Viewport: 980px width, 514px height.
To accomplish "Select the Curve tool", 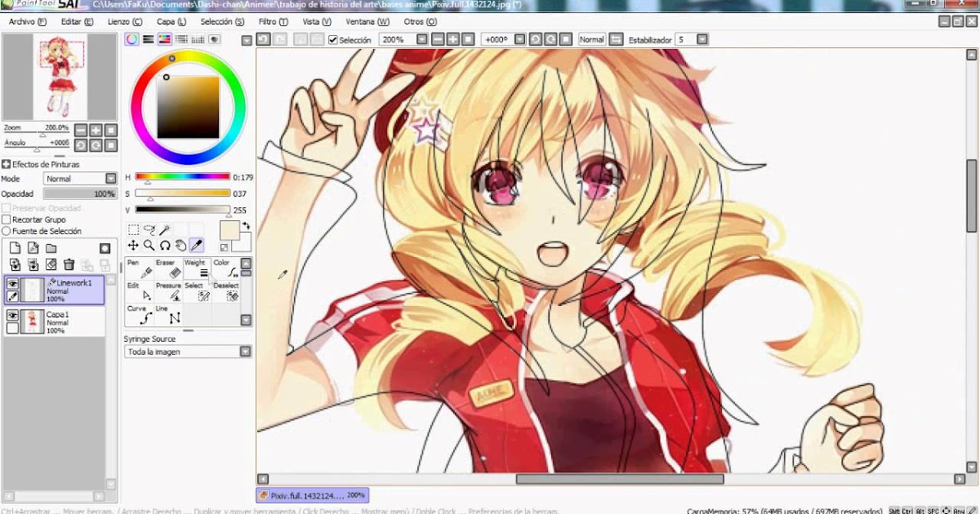I will point(140,314).
